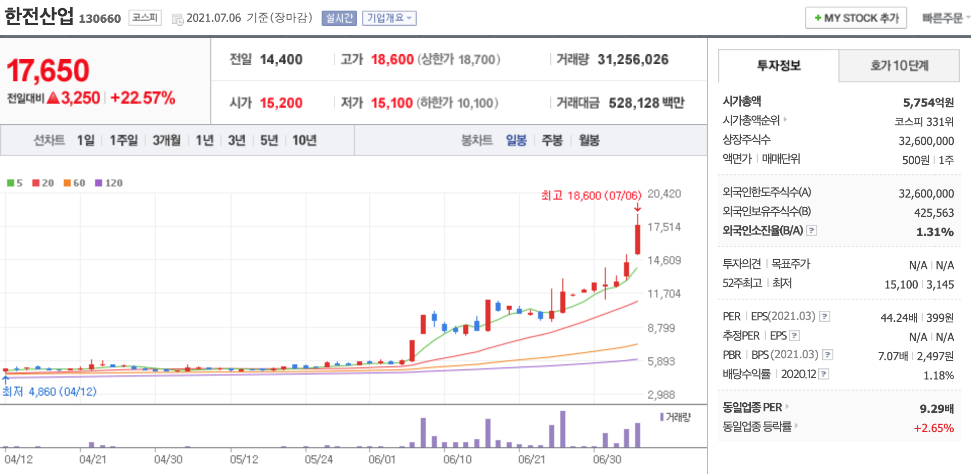Open 동일업종 PER link

752,407
